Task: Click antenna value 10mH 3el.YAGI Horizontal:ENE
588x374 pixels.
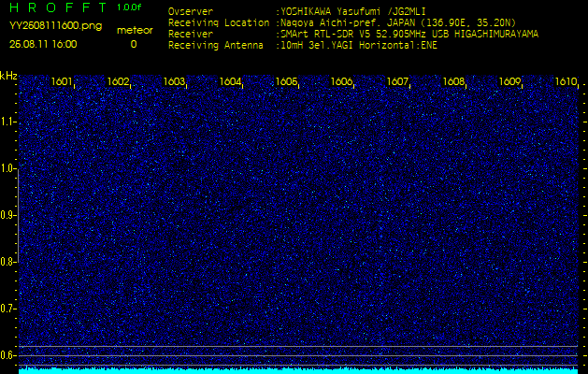Action: [359, 46]
